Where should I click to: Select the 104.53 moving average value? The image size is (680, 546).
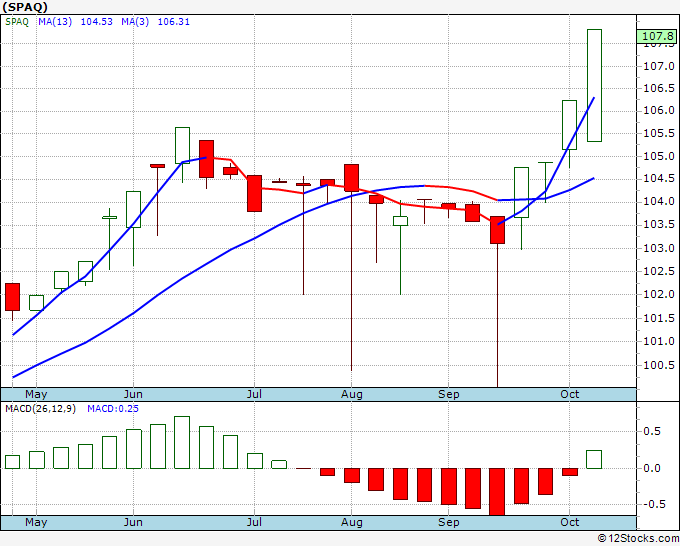97,22
